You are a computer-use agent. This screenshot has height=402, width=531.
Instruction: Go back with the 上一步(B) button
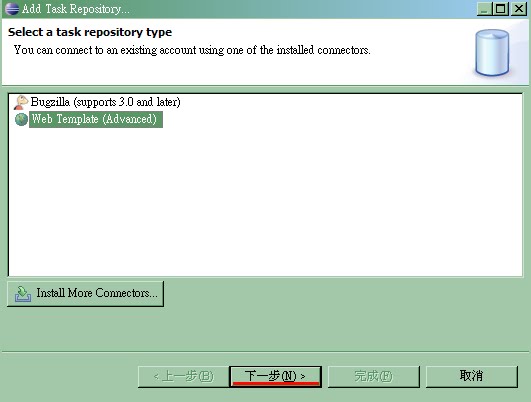click(x=183, y=376)
